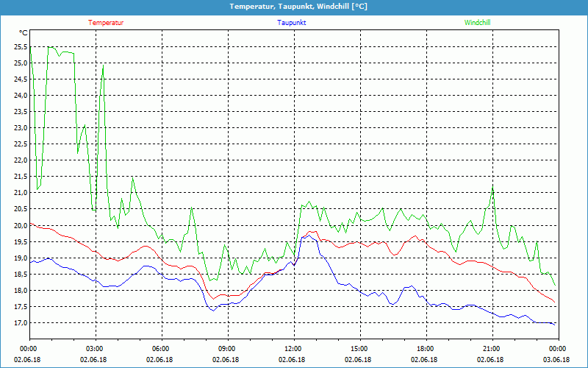This screenshot has width=588, height=368.
Task: Click the 18,5 y-axis value
Action: tap(21, 274)
